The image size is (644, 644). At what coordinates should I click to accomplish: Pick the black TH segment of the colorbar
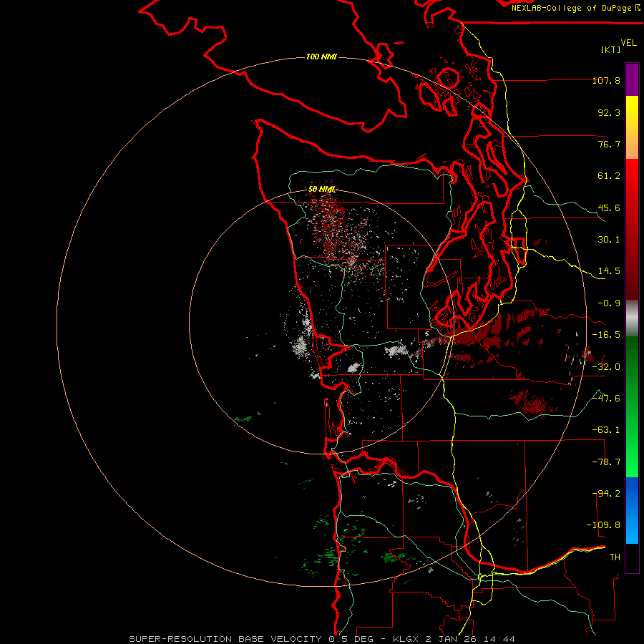click(632, 558)
